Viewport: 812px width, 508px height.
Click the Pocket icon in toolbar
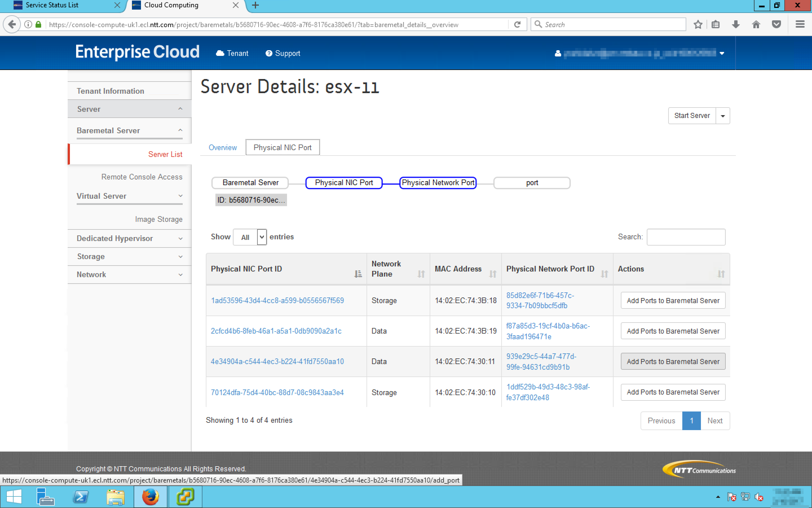776,25
